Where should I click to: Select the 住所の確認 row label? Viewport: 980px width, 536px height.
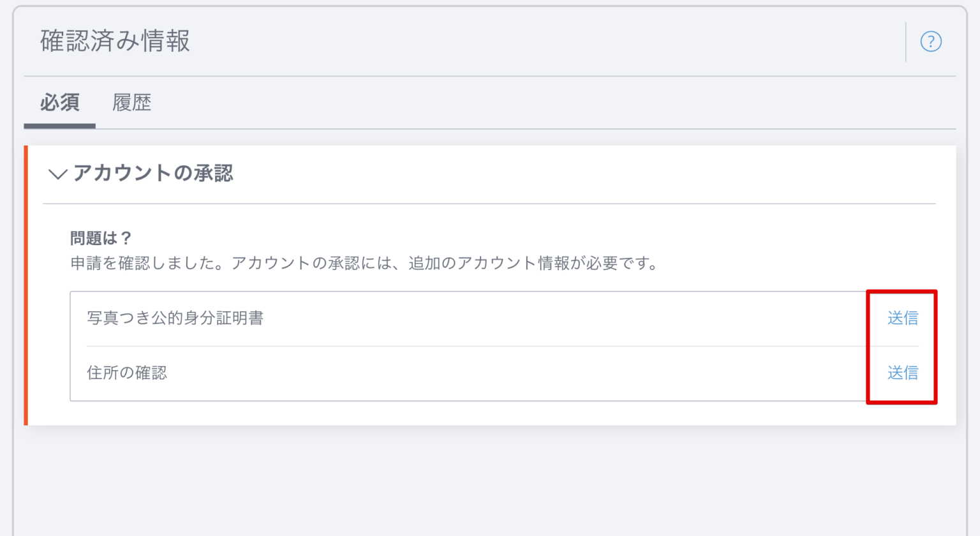127,373
